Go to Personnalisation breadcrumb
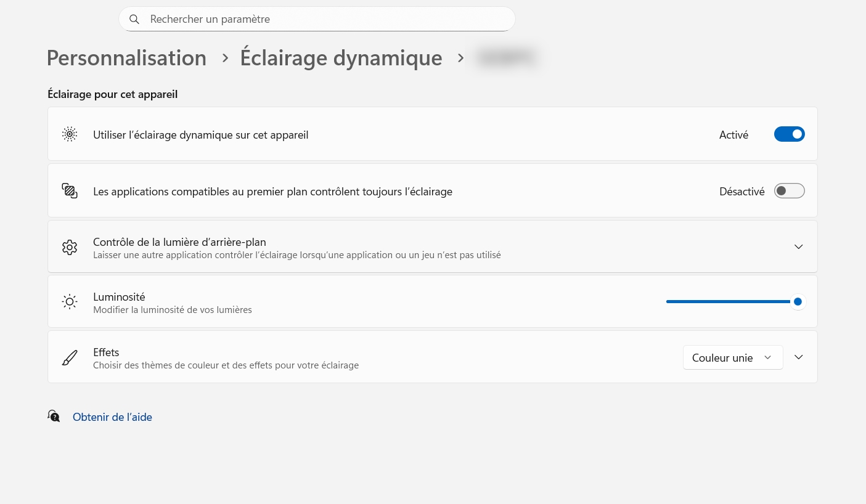 point(126,58)
